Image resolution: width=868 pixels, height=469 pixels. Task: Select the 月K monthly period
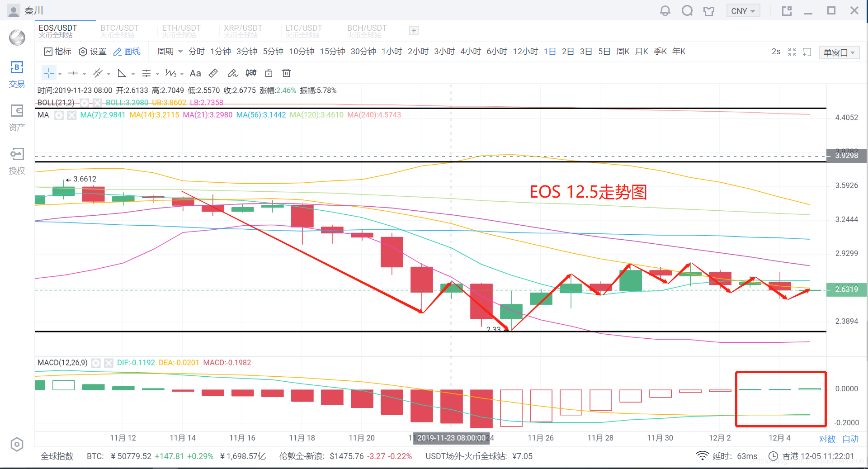(x=642, y=52)
